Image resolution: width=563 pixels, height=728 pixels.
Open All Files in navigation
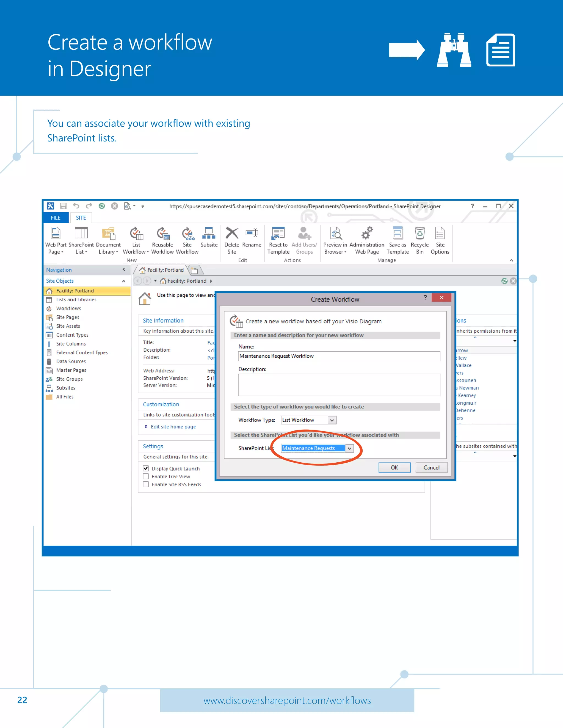(65, 397)
